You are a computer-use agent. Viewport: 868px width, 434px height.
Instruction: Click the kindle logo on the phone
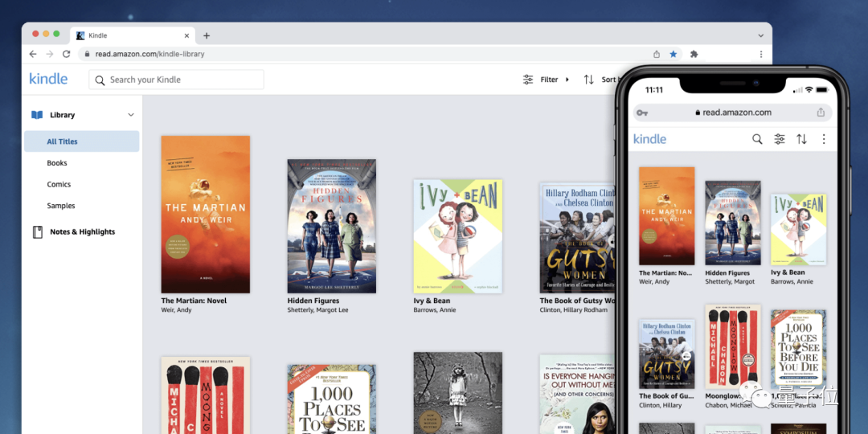point(649,139)
